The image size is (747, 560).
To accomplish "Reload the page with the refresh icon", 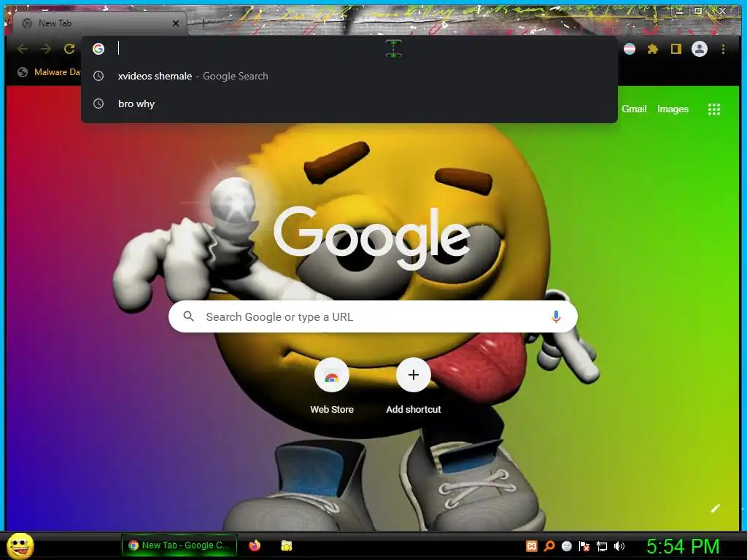I will pos(69,49).
